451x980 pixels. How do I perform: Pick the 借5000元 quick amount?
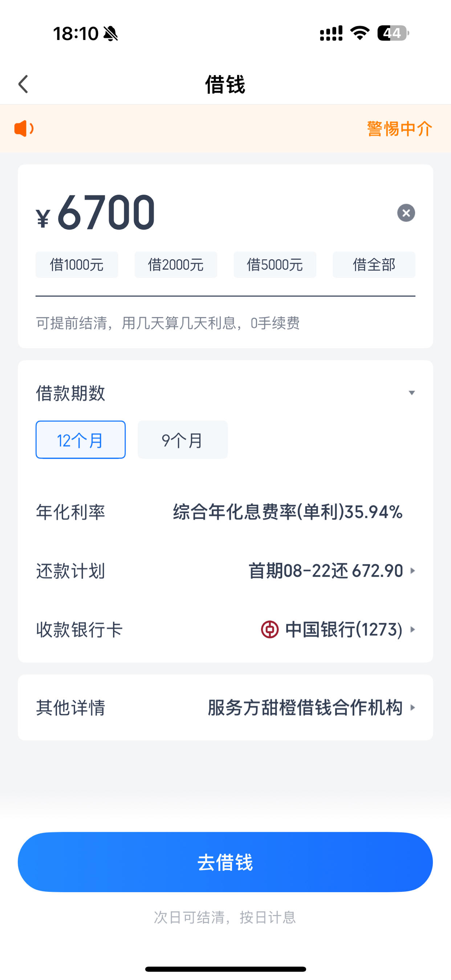tap(275, 265)
